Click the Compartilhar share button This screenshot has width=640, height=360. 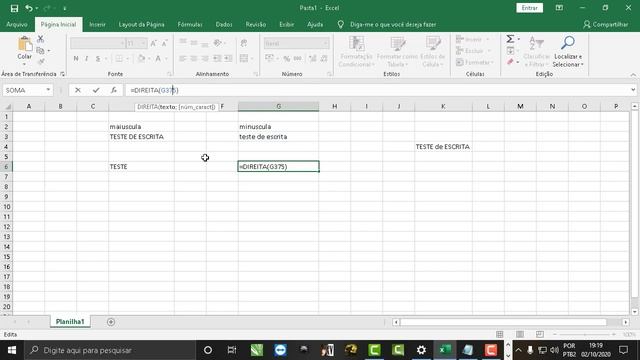[x=606, y=24]
